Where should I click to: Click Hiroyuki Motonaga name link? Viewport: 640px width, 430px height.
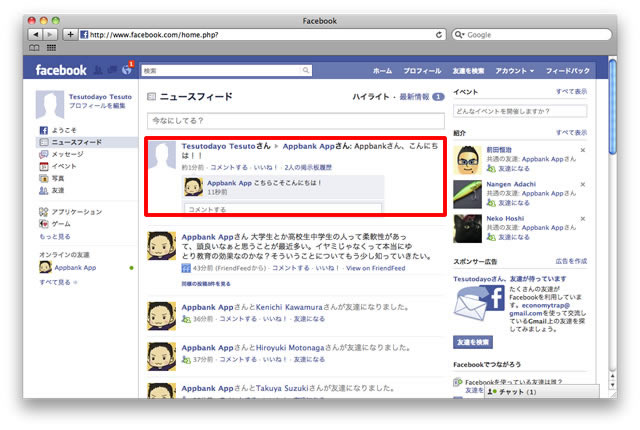tap(290, 348)
